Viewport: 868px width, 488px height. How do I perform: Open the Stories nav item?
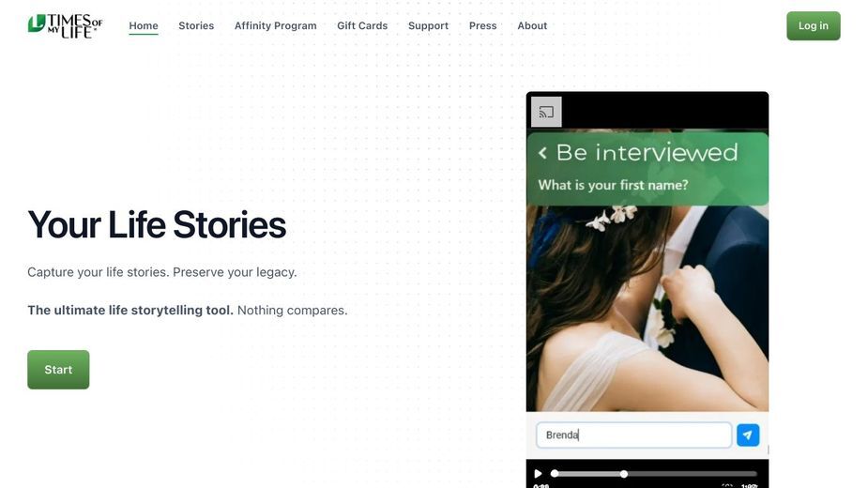(196, 25)
